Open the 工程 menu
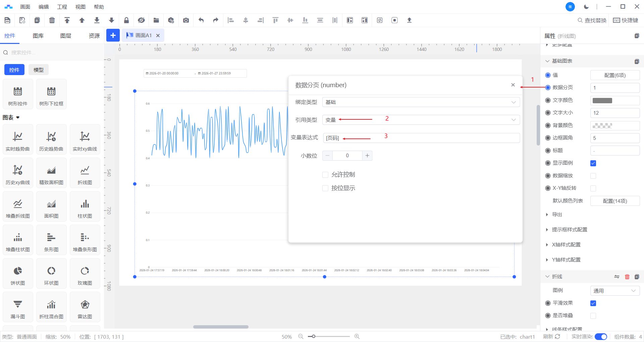644x342 pixels. coord(62,7)
